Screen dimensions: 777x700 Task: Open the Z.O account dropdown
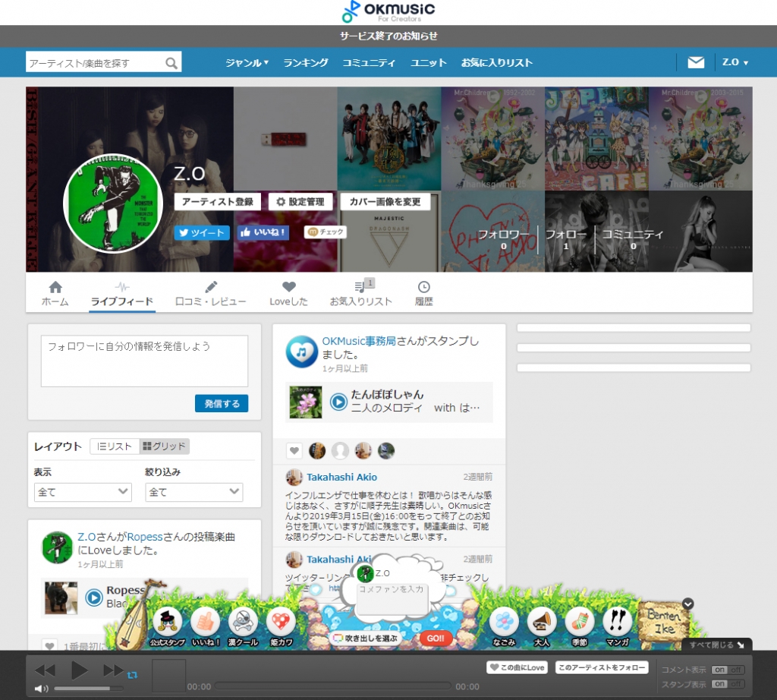click(x=735, y=62)
